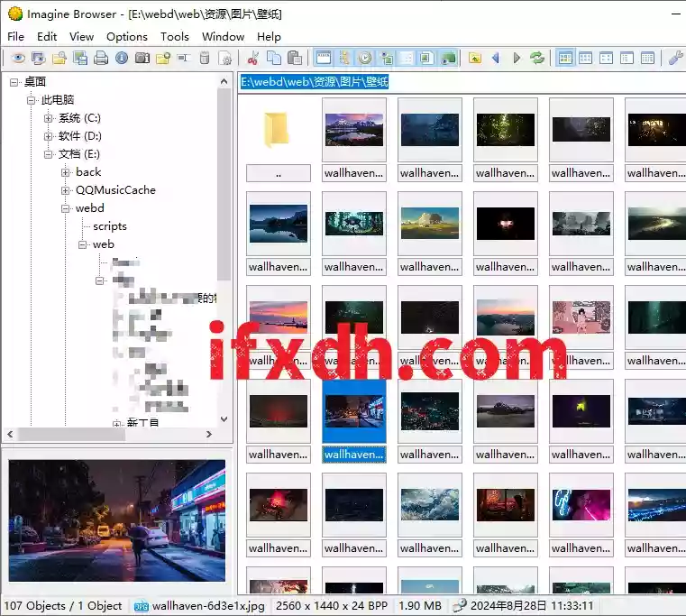Switch to list view mode icon
The height and width of the screenshot is (616, 686).
(627, 58)
